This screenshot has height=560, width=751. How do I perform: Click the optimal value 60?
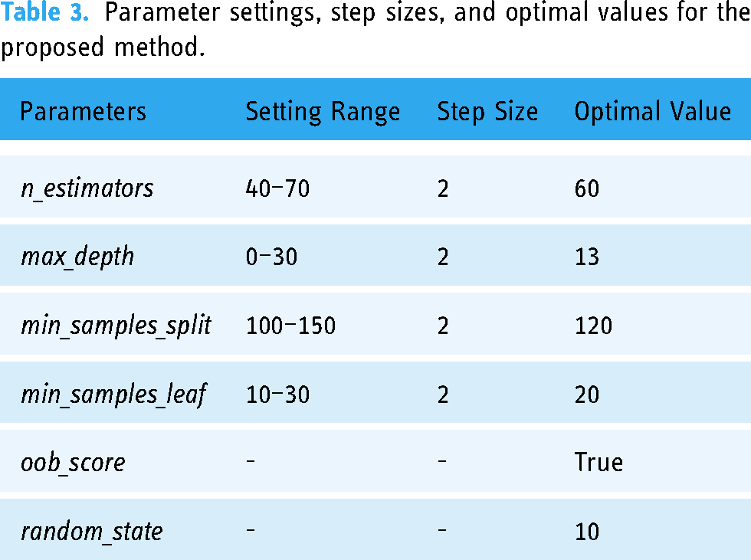click(x=587, y=188)
